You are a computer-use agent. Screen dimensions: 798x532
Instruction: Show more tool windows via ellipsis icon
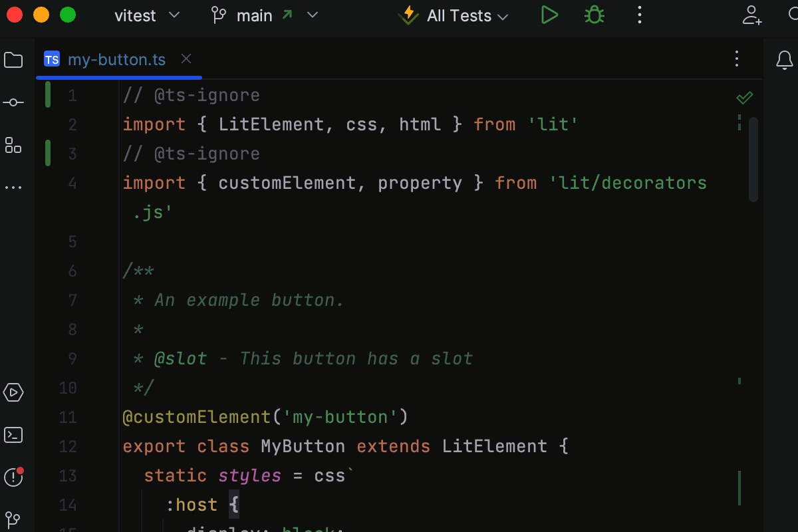(x=13, y=186)
